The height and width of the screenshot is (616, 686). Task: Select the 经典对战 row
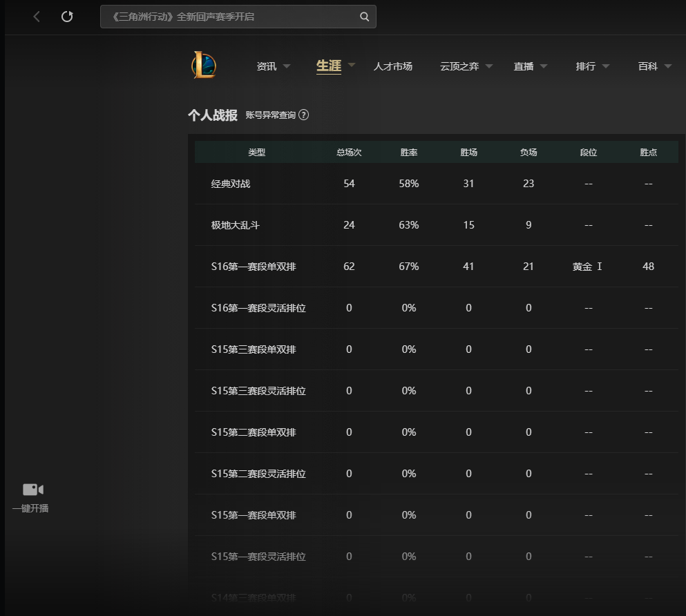click(231, 184)
